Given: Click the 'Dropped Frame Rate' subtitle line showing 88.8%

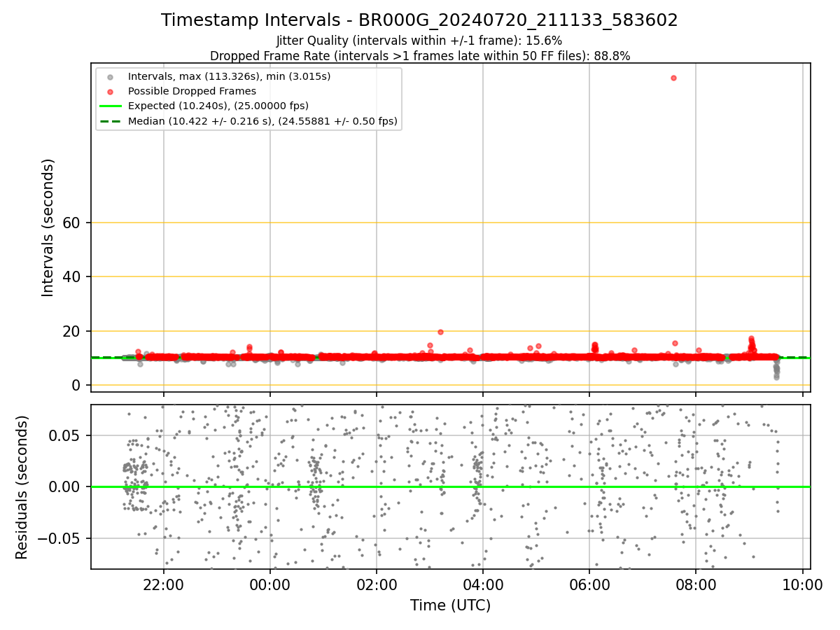Looking at the screenshot, I should [420, 56].
